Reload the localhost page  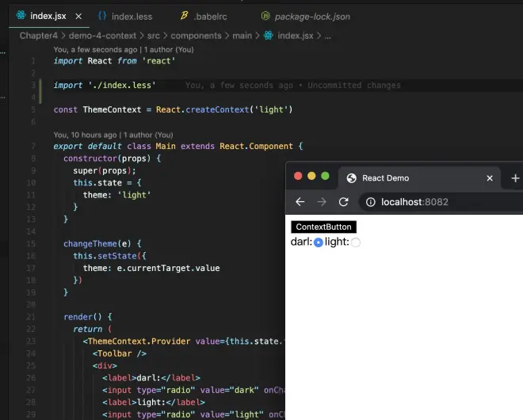(x=344, y=202)
